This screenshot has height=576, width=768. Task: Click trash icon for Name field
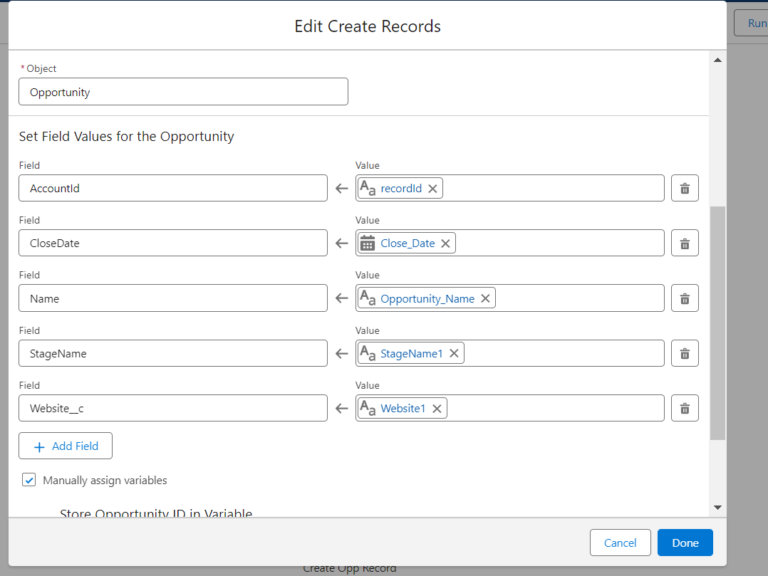pyautogui.click(x=684, y=298)
